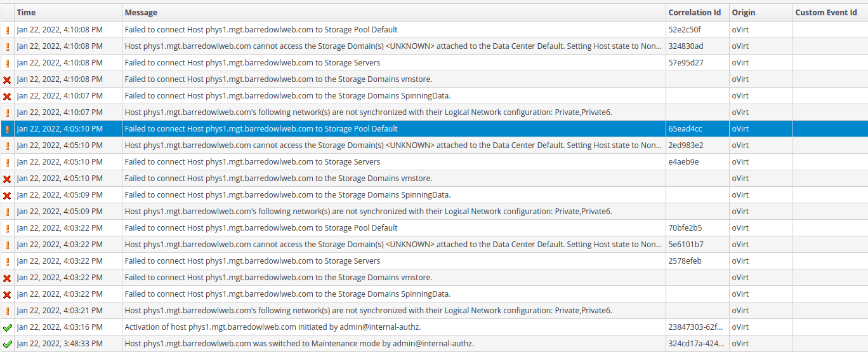Click the red error icon for the 4:10:07 PM SpinningData failure

click(x=7, y=96)
